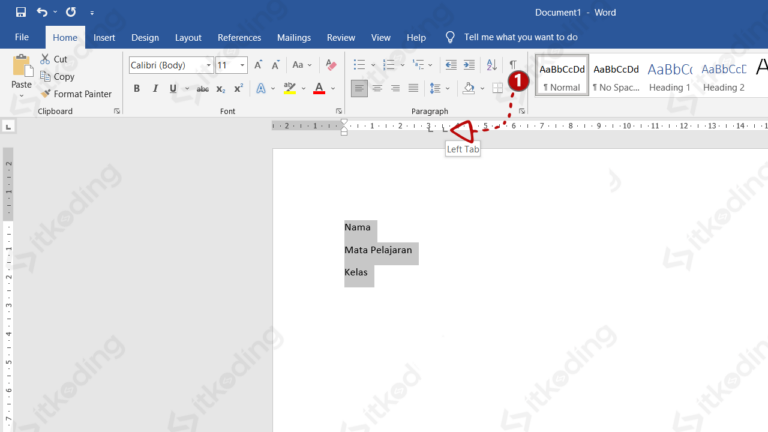Open the undo history dropdown arrow
The height and width of the screenshot is (432, 768).
[55, 12]
